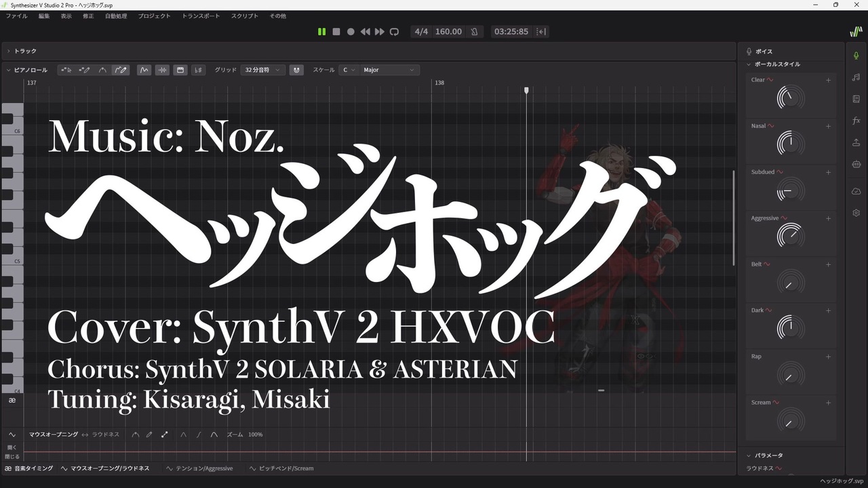Click the plus icon for Dark style

click(828, 310)
